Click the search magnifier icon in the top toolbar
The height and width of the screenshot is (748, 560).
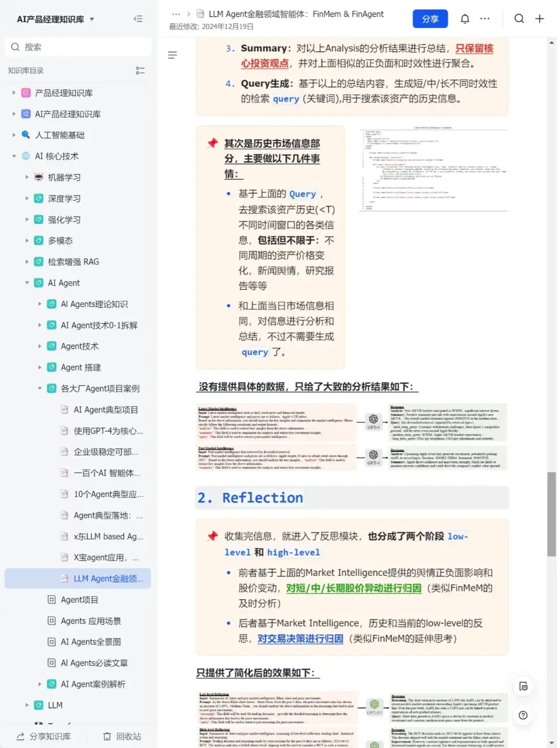point(519,19)
